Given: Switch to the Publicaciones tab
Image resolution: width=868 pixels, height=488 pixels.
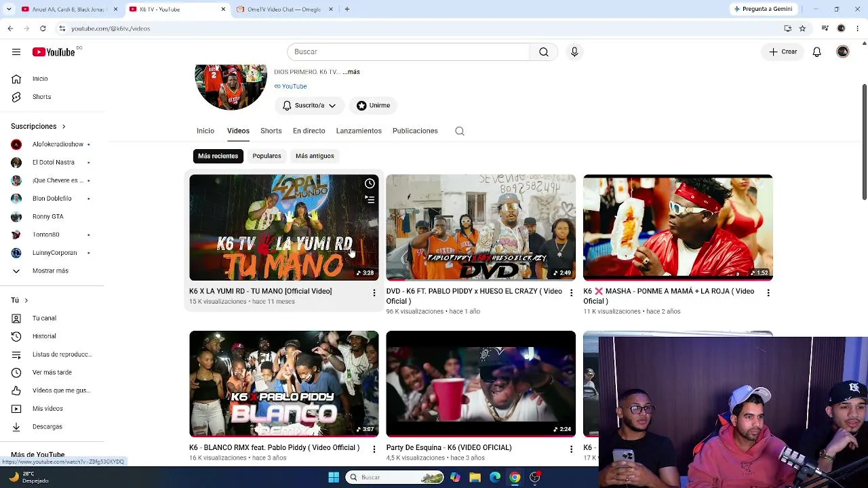Looking at the screenshot, I should pos(415,131).
